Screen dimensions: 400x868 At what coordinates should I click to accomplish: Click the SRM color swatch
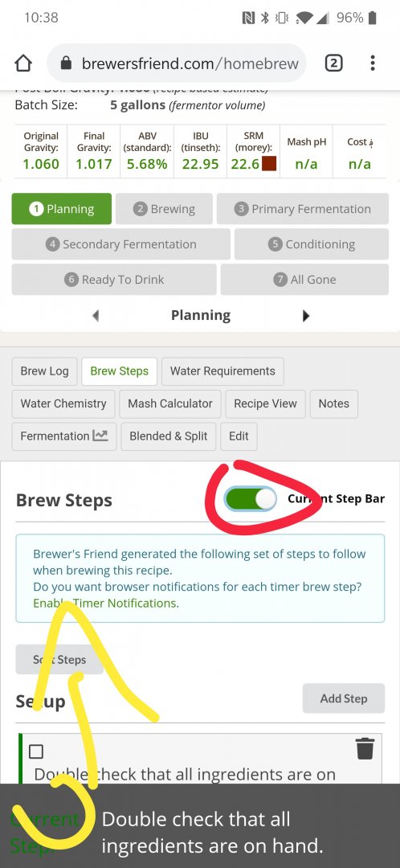[269, 164]
